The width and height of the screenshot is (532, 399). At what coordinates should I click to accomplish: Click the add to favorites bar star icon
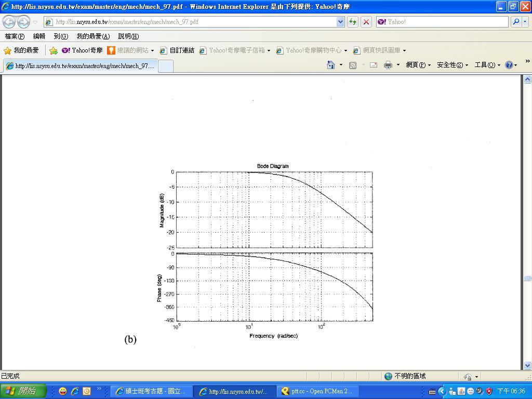click(x=54, y=50)
